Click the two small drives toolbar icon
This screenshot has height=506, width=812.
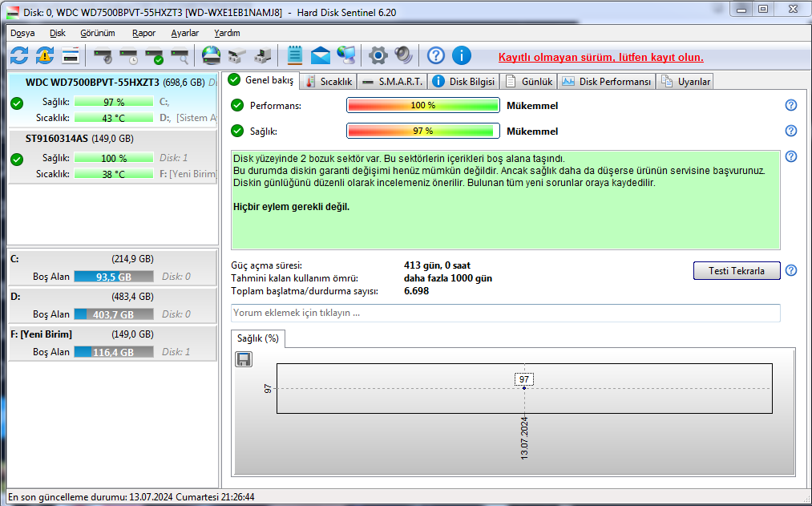coord(237,55)
